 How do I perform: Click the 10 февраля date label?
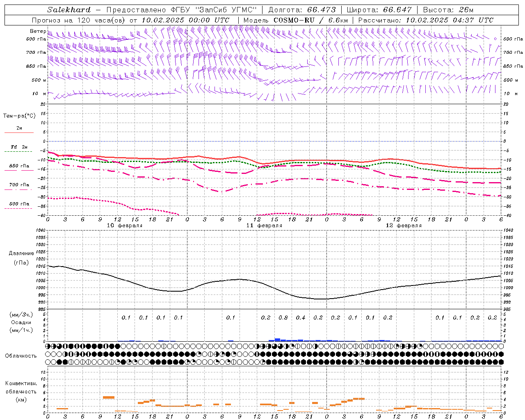click(x=125, y=226)
